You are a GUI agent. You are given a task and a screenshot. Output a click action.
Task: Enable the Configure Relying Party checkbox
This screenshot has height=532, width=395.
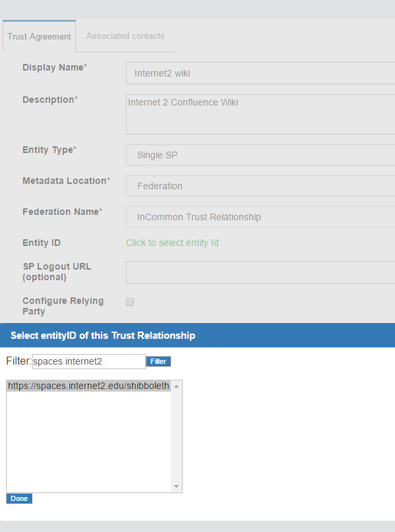(x=130, y=302)
